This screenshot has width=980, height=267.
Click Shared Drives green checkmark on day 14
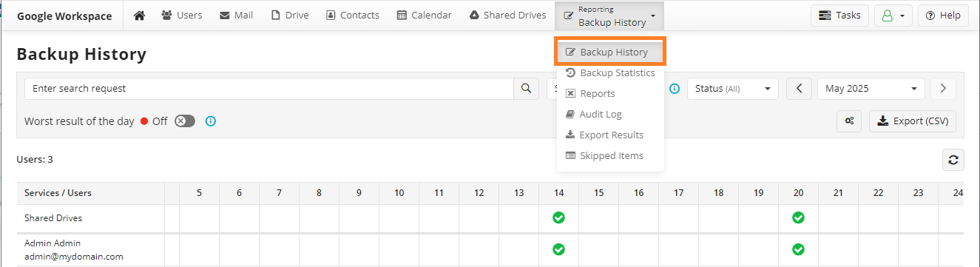tap(558, 217)
